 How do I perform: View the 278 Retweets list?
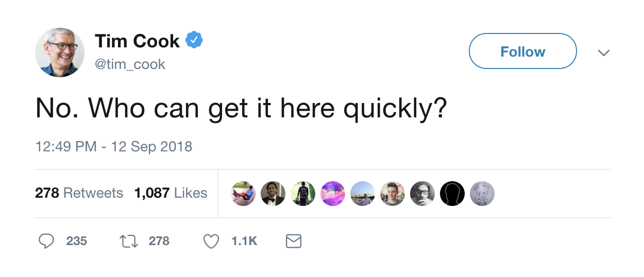pyautogui.click(x=79, y=193)
